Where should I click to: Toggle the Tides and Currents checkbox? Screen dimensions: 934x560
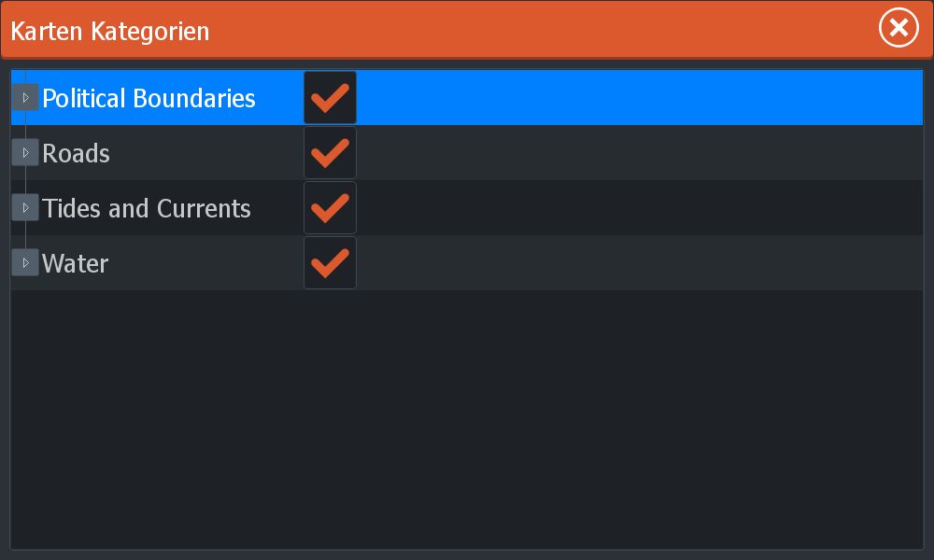(330, 208)
